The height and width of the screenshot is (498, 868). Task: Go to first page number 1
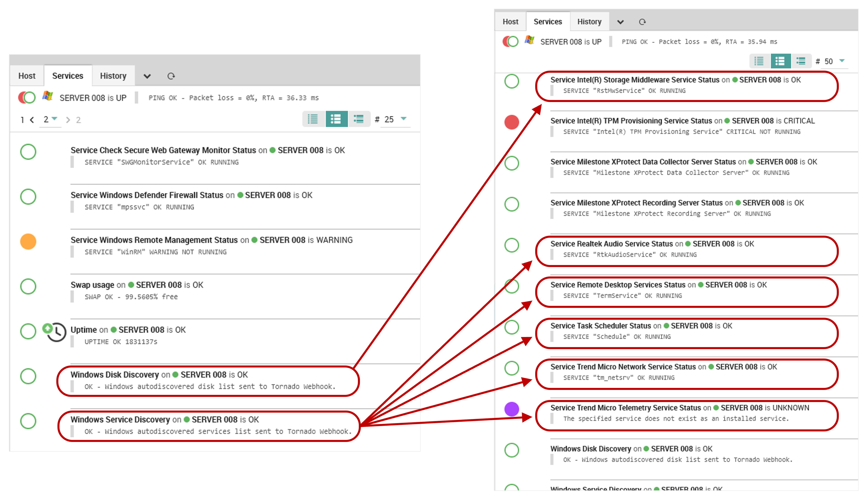click(x=22, y=120)
